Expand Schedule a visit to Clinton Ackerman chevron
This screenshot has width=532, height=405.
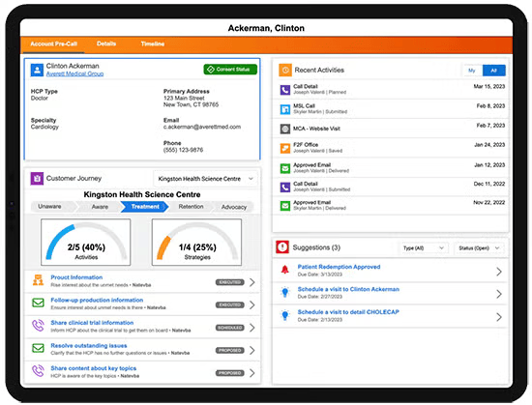tap(499, 294)
